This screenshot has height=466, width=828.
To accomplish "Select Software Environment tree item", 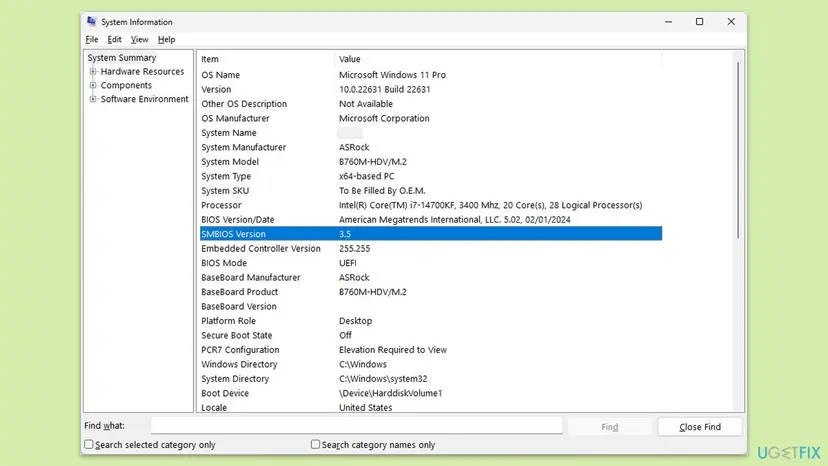I will [144, 99].
